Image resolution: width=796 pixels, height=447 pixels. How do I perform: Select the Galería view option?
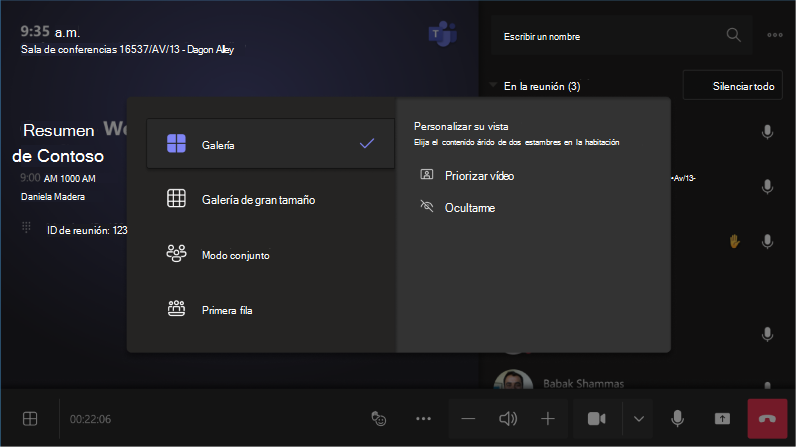pos(270,144)
